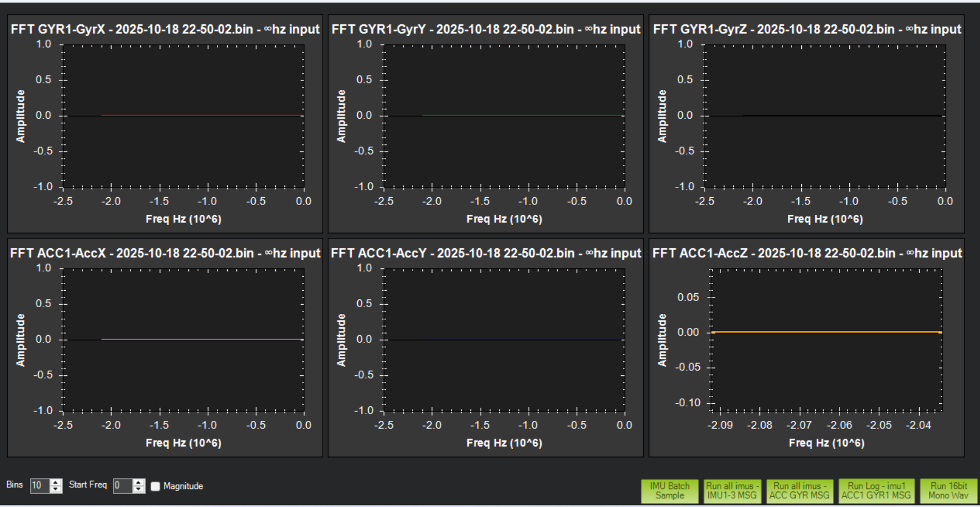Click the orange line in ACC1-AccZ graph
Screen dimensions: 980x507
[826, 332]
